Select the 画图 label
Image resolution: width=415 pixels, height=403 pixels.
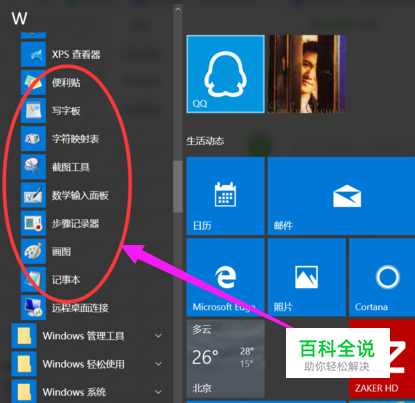(61, 251)
